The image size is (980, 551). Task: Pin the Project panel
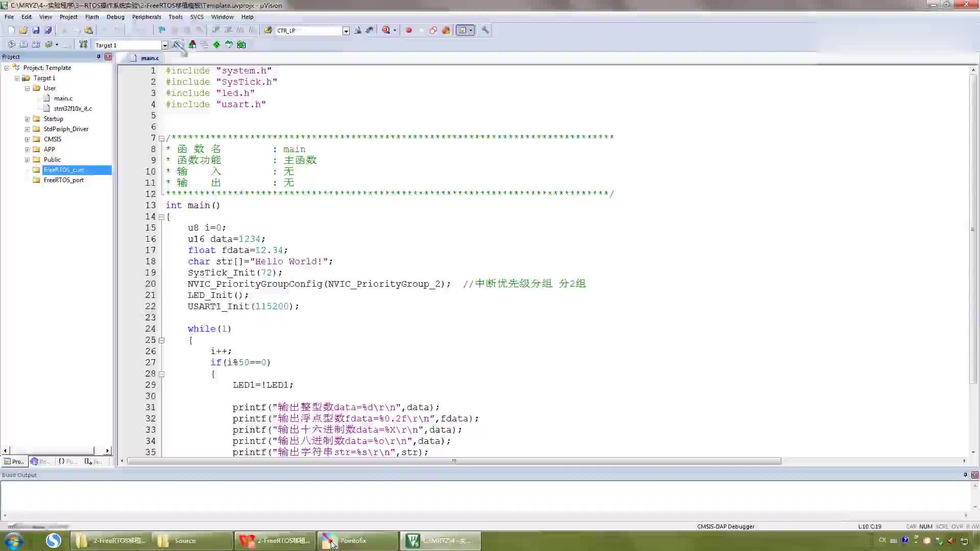[99, 57]
